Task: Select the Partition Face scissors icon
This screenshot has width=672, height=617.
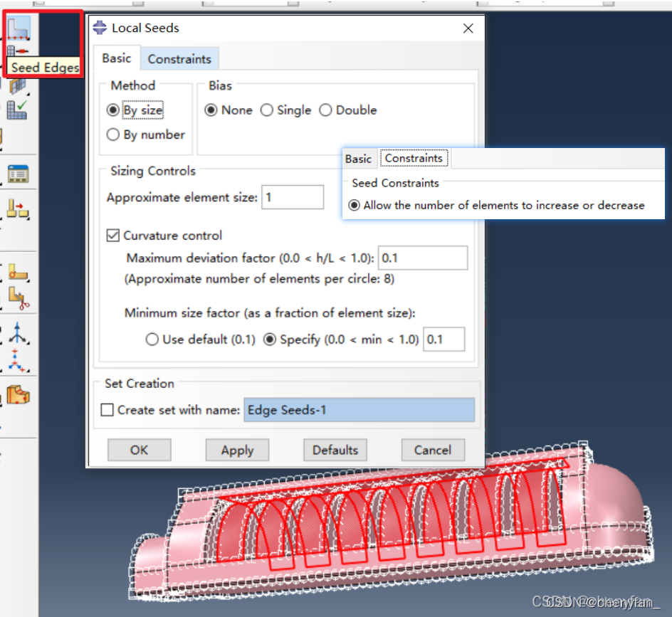Action: (x=17, y=297)
